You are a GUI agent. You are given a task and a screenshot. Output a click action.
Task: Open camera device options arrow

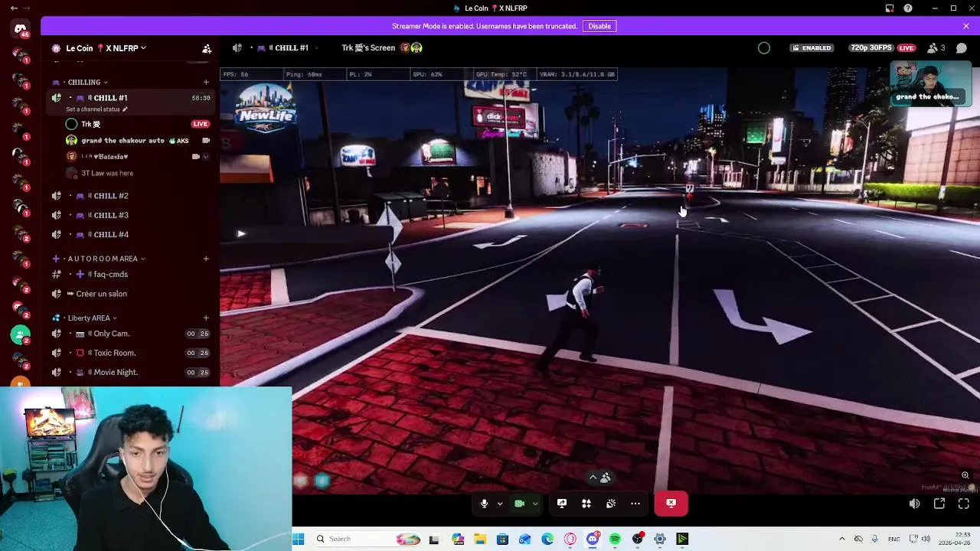tap(535, 504)
